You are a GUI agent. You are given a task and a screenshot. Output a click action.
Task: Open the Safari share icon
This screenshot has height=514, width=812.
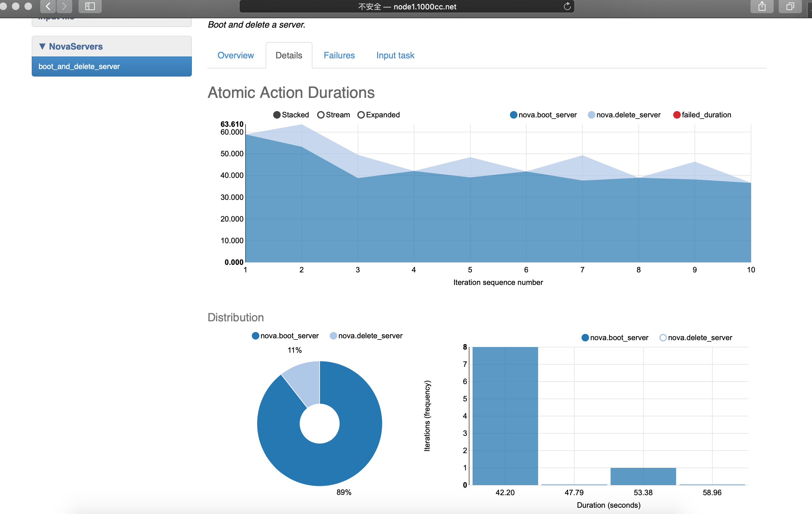[762, 6]
